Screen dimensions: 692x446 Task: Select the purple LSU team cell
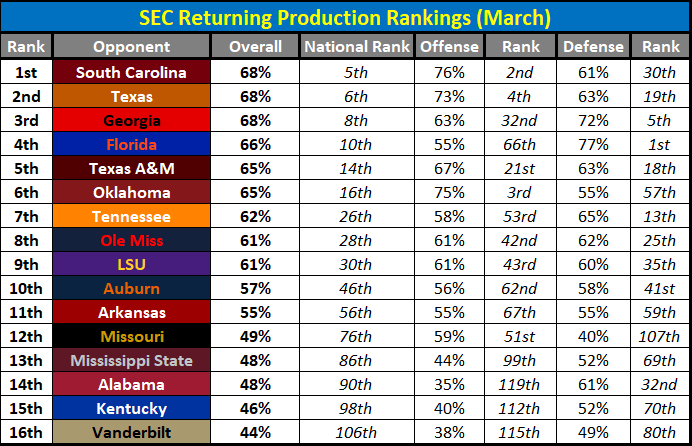tap(131, 265)
